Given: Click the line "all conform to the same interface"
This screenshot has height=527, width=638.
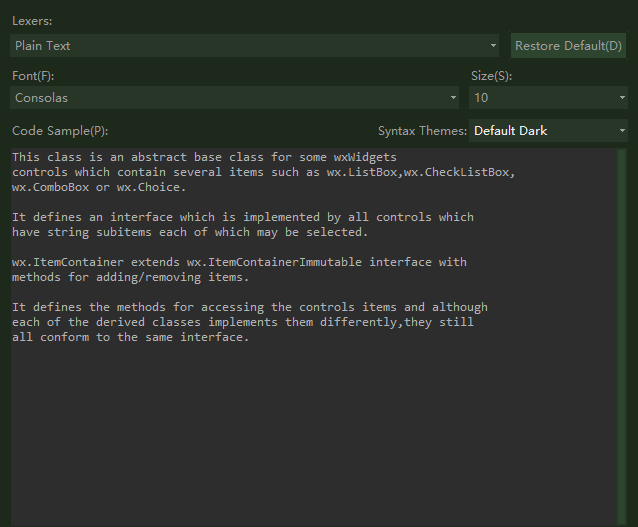Looking at the screenshot, I should click(130, 337).
